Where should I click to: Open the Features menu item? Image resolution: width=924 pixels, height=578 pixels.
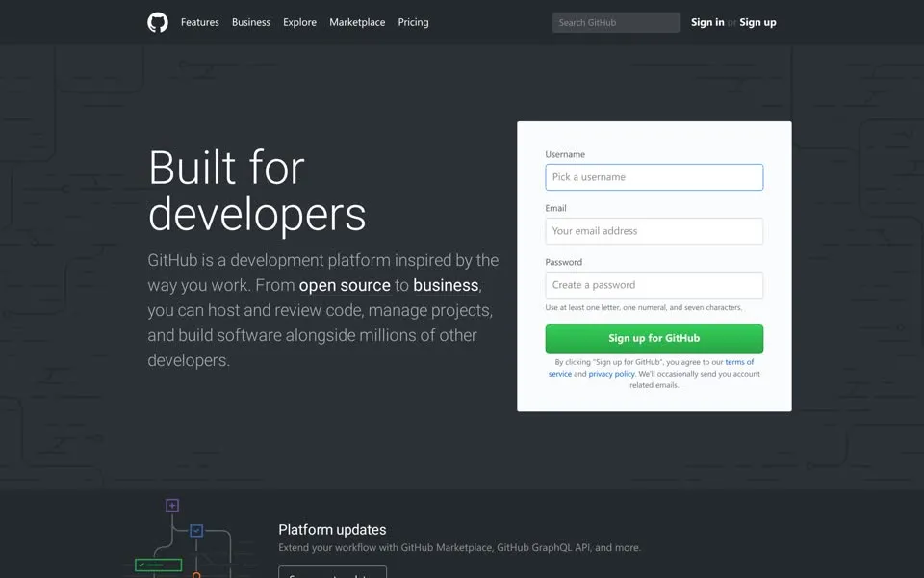(x=200, y=22)
